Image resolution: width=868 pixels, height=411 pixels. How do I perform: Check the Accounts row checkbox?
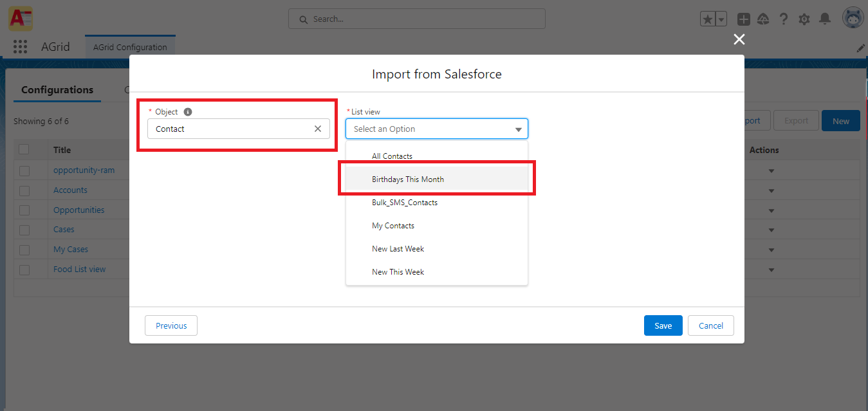pos(24,191)
